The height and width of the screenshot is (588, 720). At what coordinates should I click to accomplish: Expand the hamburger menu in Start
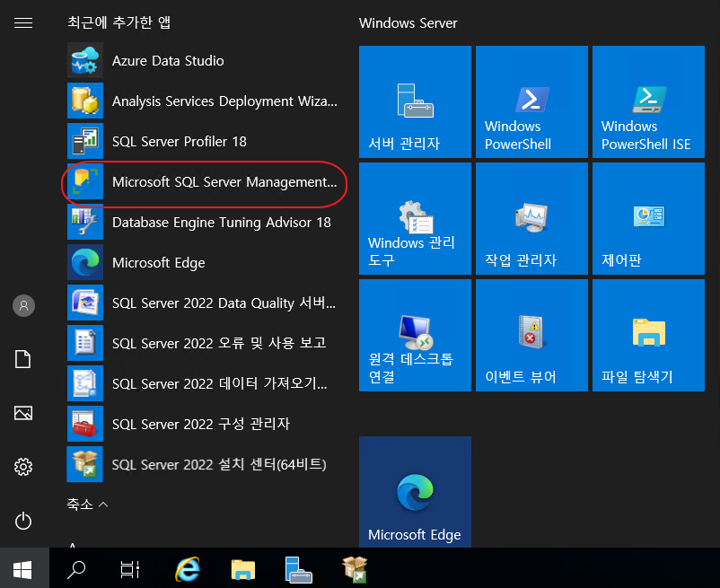point(23,22)
